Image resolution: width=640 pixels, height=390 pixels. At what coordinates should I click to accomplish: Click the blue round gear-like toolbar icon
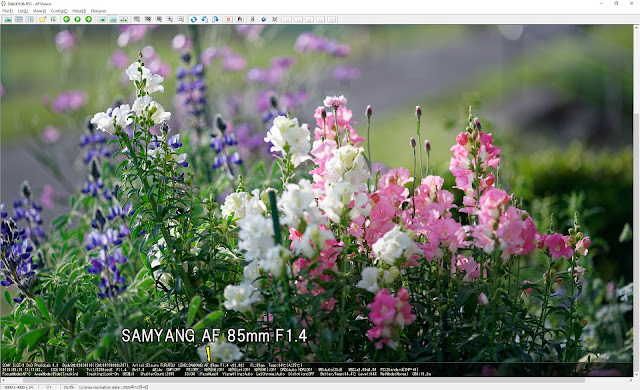click(263, 19)
